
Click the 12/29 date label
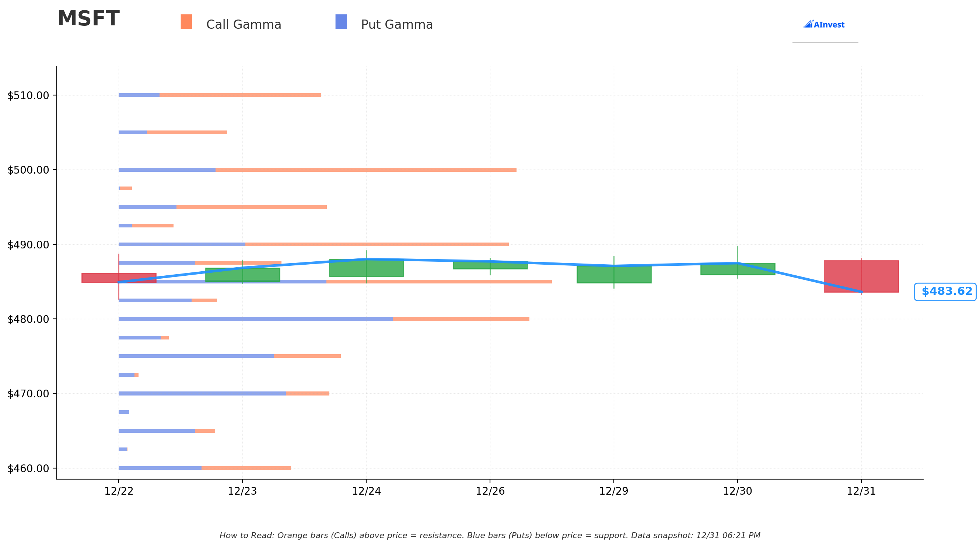(614, 491)
